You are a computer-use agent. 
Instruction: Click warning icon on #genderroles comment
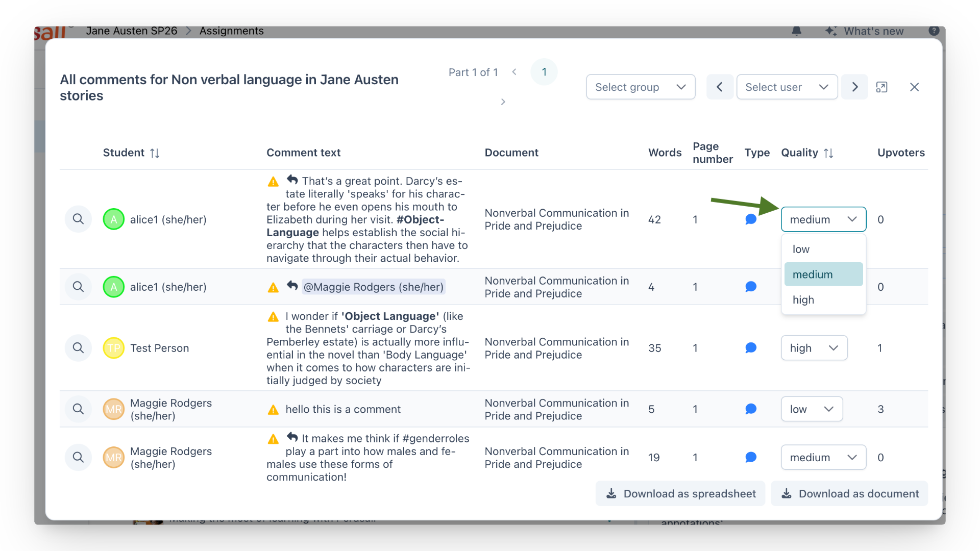[274, 439]
